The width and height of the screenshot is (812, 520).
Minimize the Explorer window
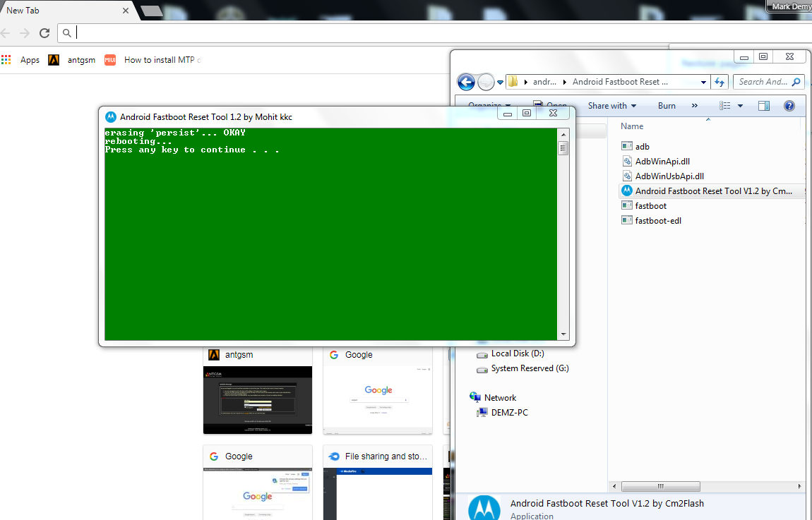tap(744, 57)
